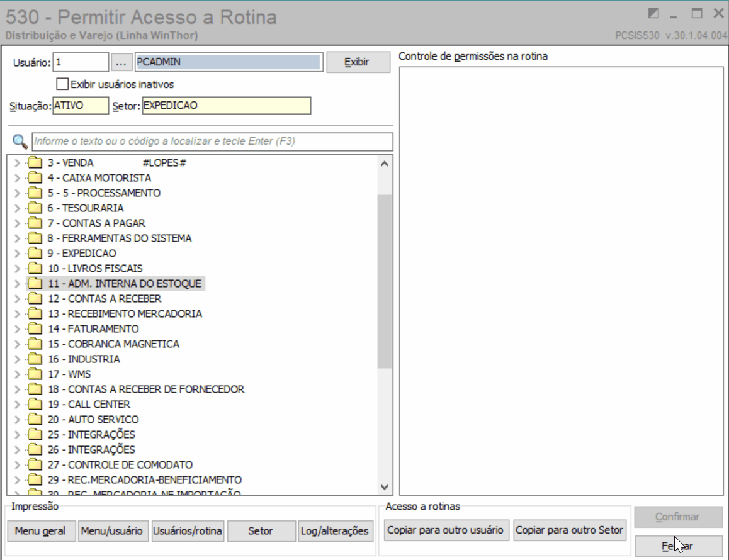
Task: Expand the 5 - 5 - PROCESSAMENTO node
Action: click(17, 193)
